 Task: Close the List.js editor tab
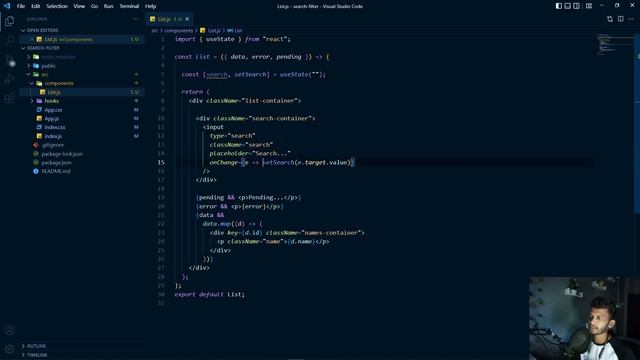[187, 19]
